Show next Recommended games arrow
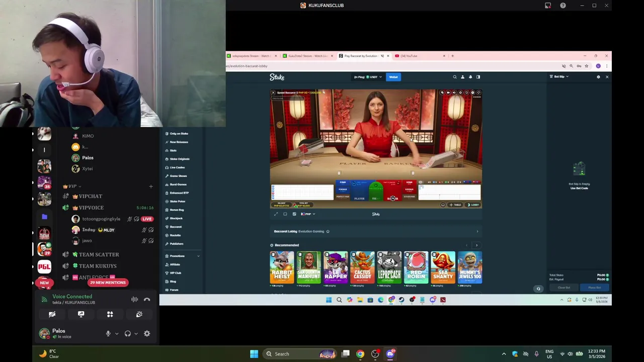The height and width of the screenshot is (362, 644). [476, 245]
